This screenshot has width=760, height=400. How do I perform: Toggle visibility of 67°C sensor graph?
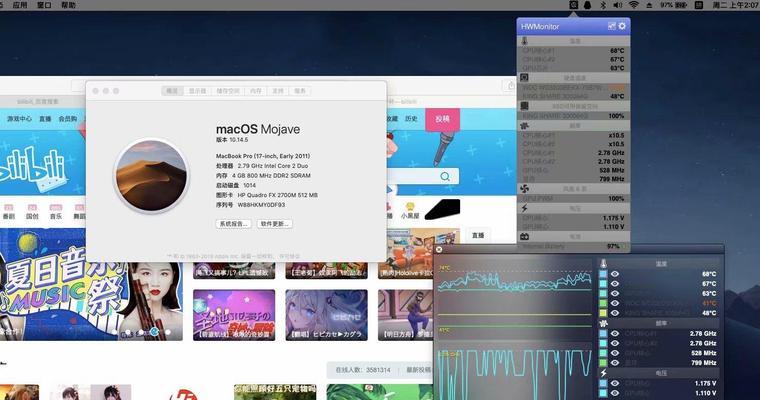coord(615,284)
